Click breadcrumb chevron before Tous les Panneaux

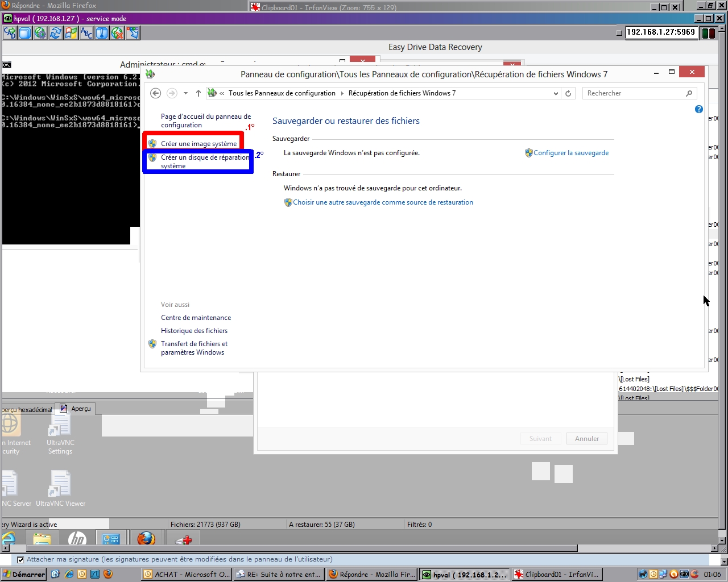click(222, 93)
